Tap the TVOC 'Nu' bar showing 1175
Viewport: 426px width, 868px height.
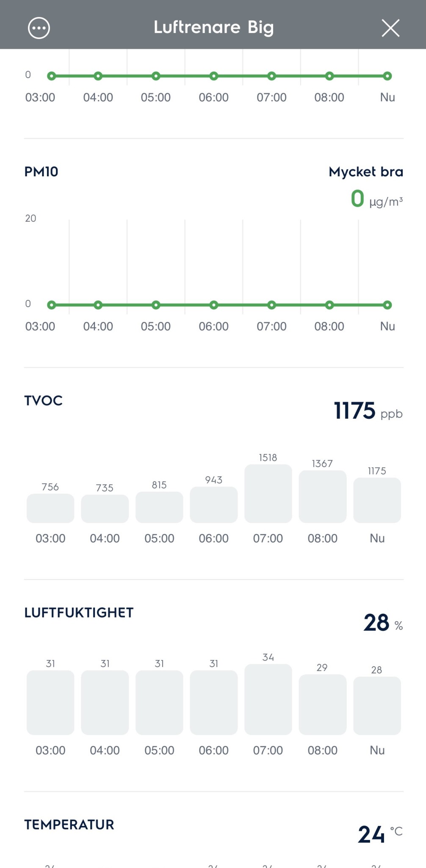pyautogui.click(x=377, y=500)
